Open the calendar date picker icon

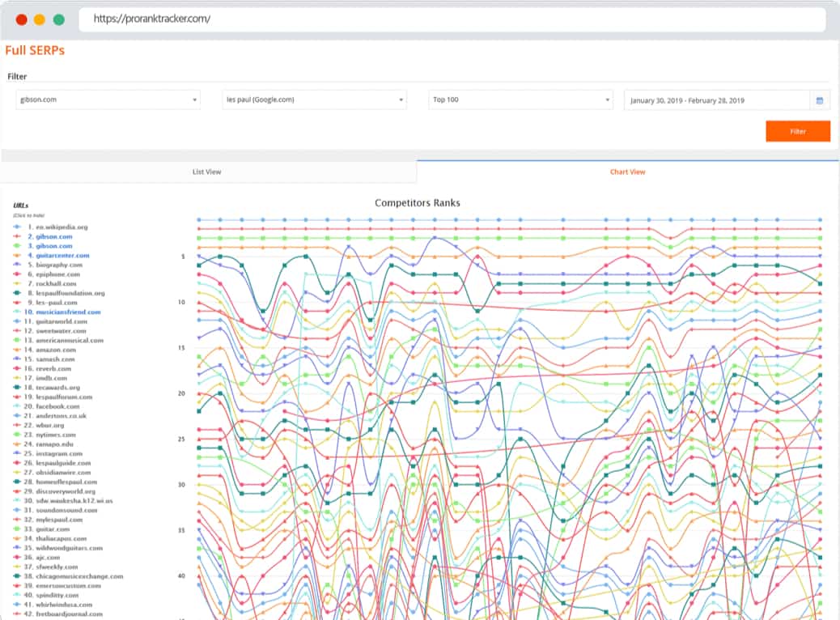[x=819, y=100]
